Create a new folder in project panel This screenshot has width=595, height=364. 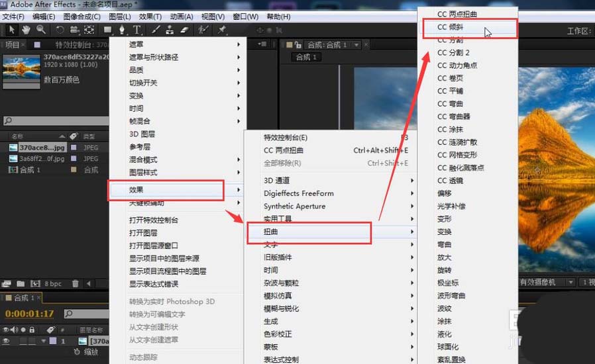point(21,284)
